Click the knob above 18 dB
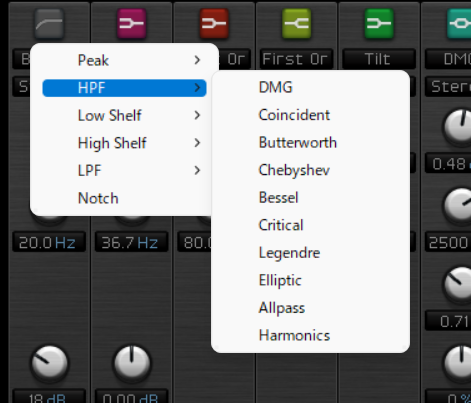Viewport: 471px width, 403px height. [x=49, y=364]
